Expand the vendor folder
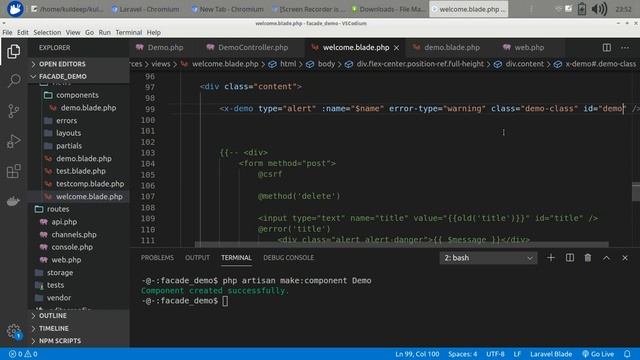The width and height of the screenshot is (640, 360). click(59, 298)
